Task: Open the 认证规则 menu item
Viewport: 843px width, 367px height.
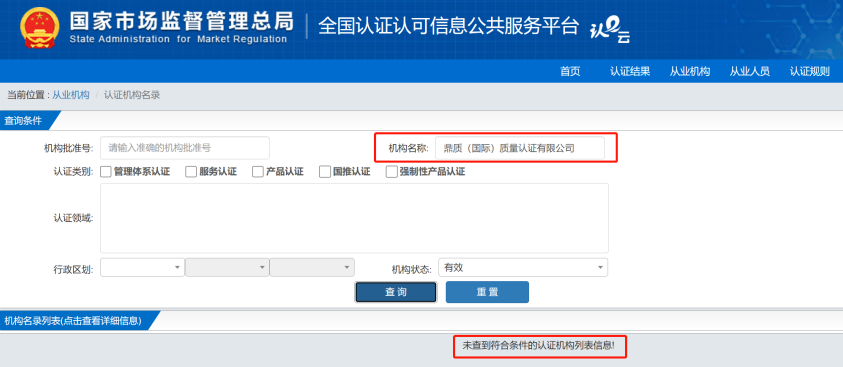Action: click(810, 72)
